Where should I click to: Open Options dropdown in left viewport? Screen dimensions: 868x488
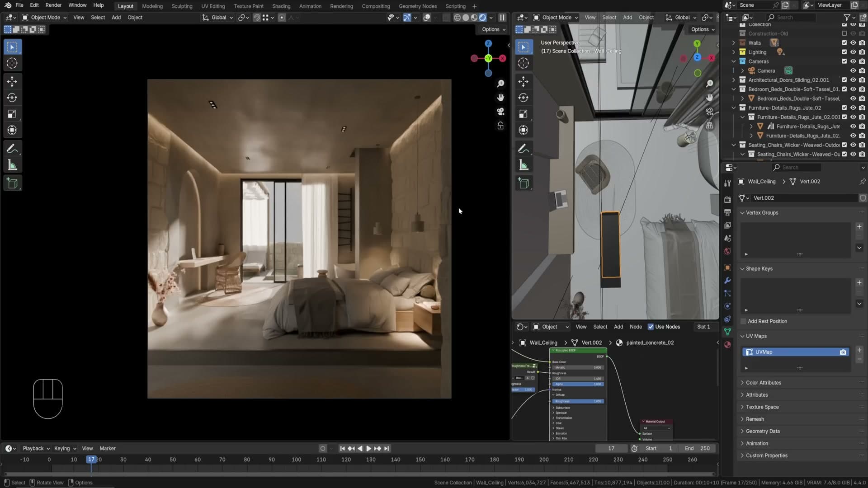coord(493,29)
